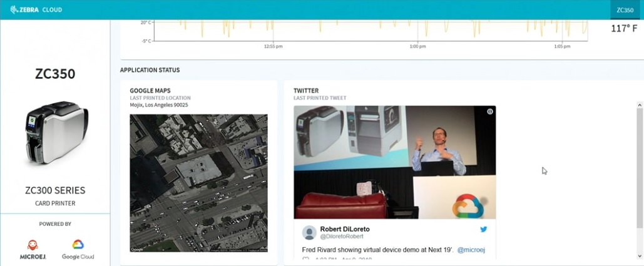This screenshot has width=644, height=266.
Task: Click the 20° C chart axis label
Action: [x=146, y=23]
